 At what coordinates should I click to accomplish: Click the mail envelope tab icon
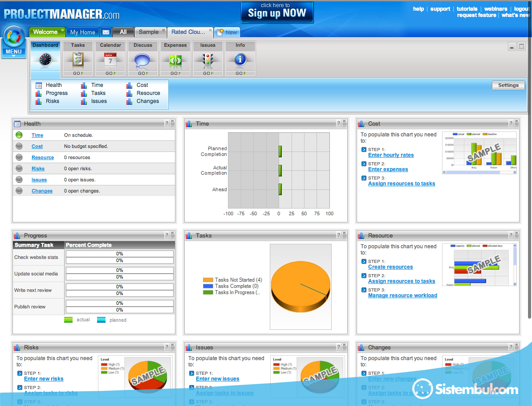(106, 32)
